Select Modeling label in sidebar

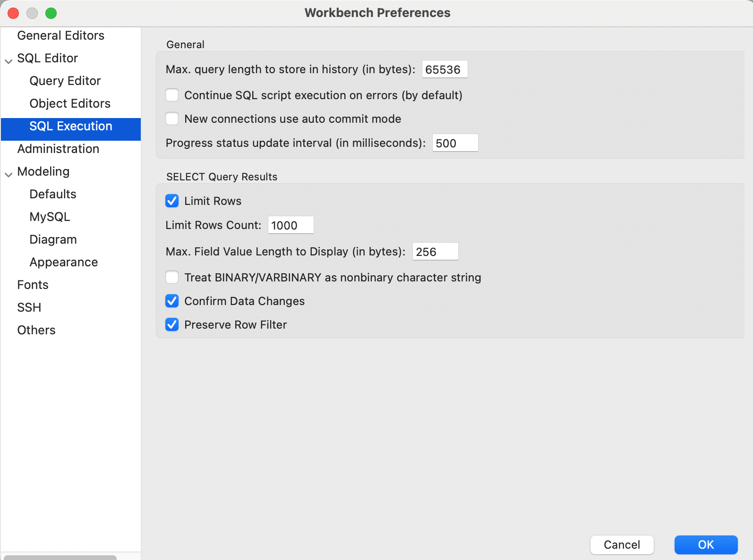click(43, 171)
